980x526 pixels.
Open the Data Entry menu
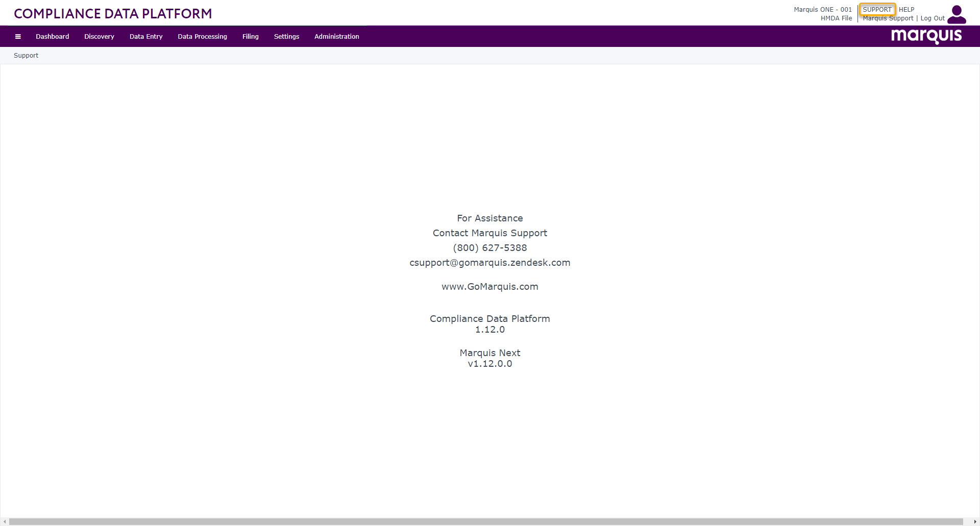(x=146, y=37)
